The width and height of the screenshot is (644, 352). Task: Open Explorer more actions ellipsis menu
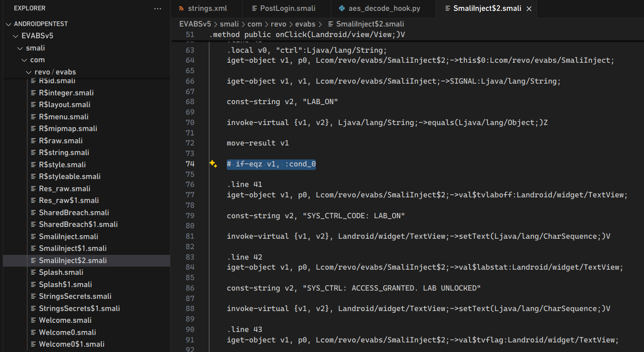tap(158, 8)
